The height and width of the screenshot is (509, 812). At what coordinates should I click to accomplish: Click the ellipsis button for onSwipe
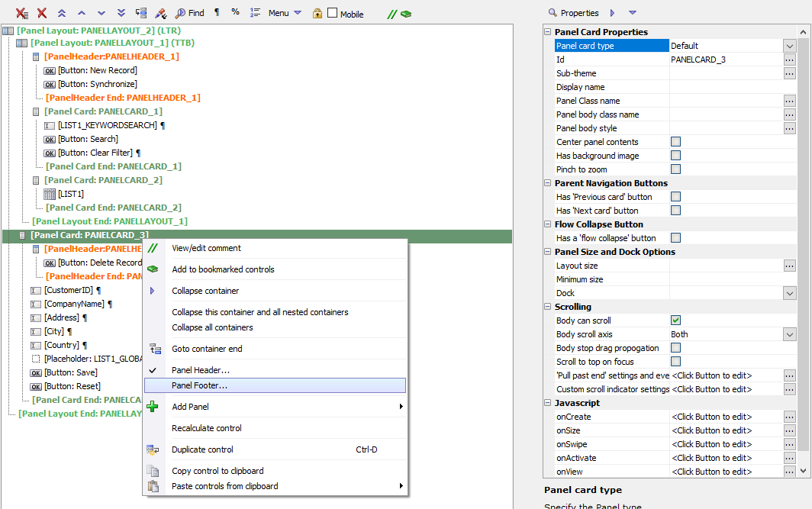point(789,444)
